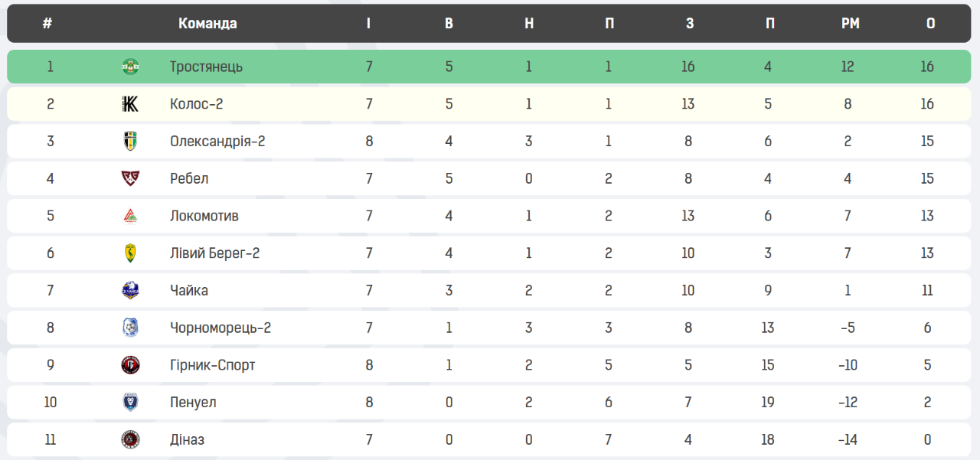Open the Чорноморець-2 team link
Viewport: 980px width, 460px height.
(220, 328)
